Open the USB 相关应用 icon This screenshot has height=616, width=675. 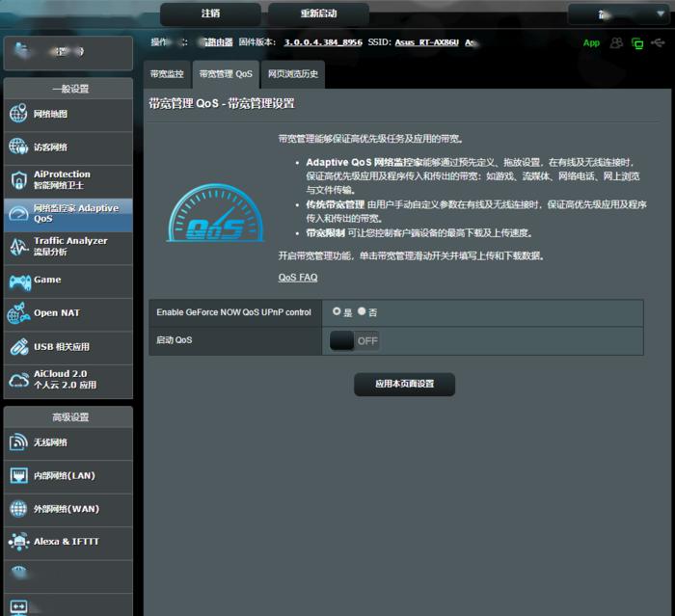tap(19, 347)
